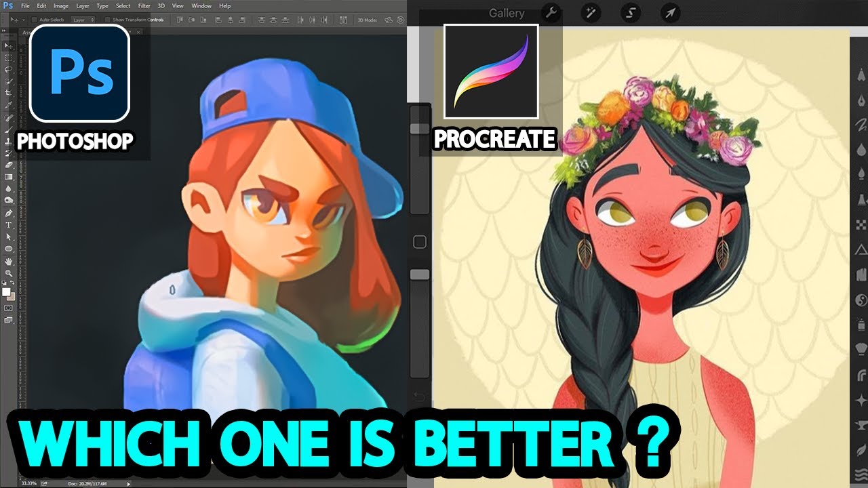Open the Layer menu
The width and height of the screenshot is (868, 488).
(x=83, y=5)
